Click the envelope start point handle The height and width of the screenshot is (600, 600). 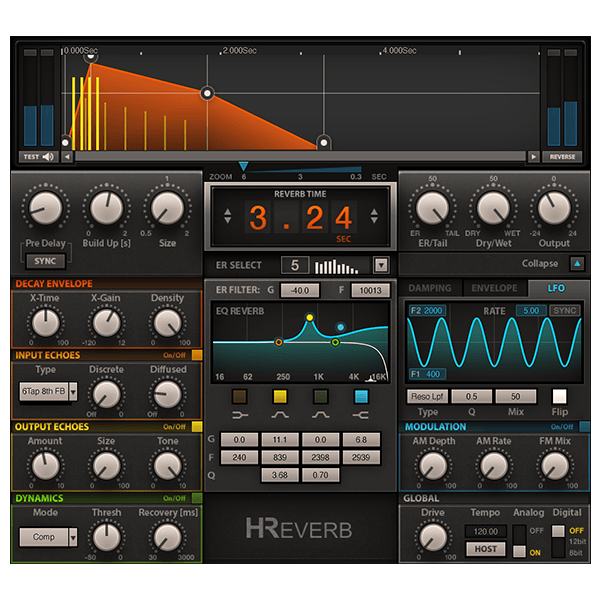65,143
